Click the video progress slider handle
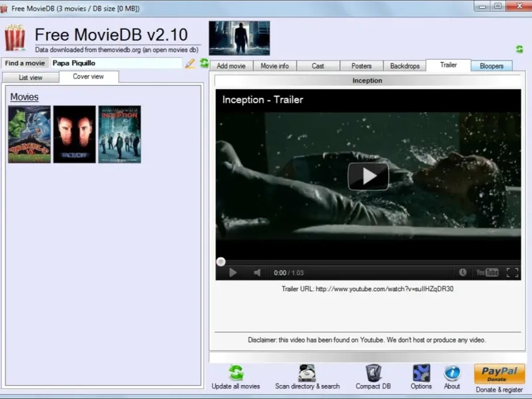The width and height of the screenshot is (532, 399). click(221, 261)
